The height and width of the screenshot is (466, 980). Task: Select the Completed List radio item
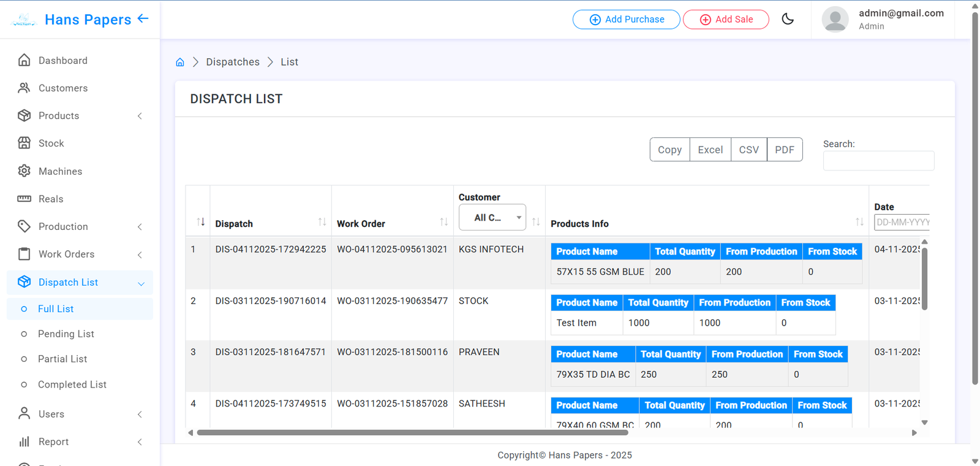[24, 384]
